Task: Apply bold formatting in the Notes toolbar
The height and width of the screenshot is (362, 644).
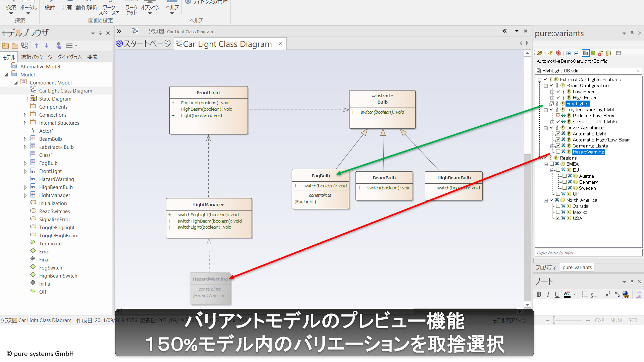Action: pyautogui.click(x=539, y=294)
